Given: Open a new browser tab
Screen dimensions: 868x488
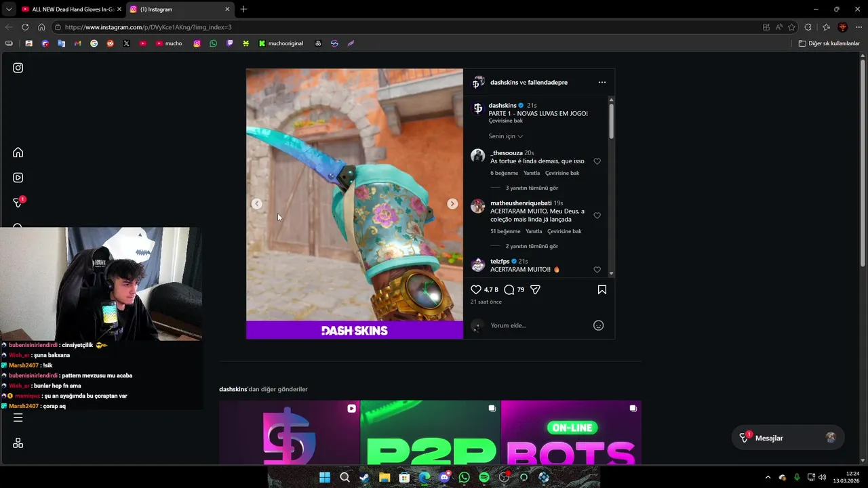Looking at the screenshot, I should pos(243,9).
